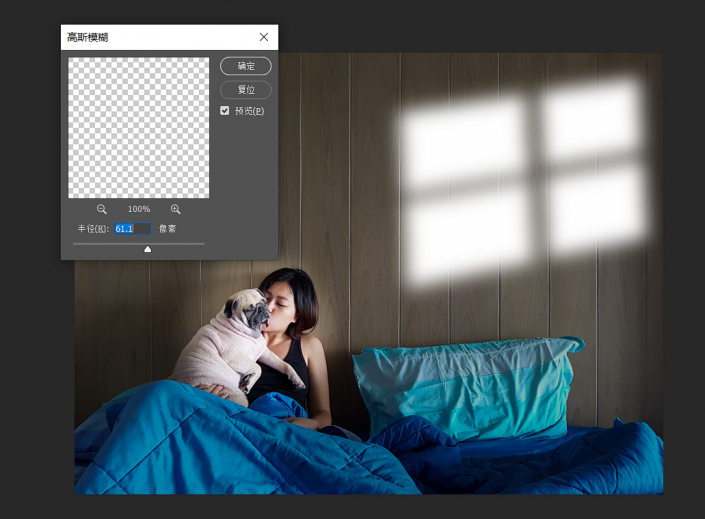Click the 像素 unit label
Screen dimensions: 705x519
(x=168, y=229)
